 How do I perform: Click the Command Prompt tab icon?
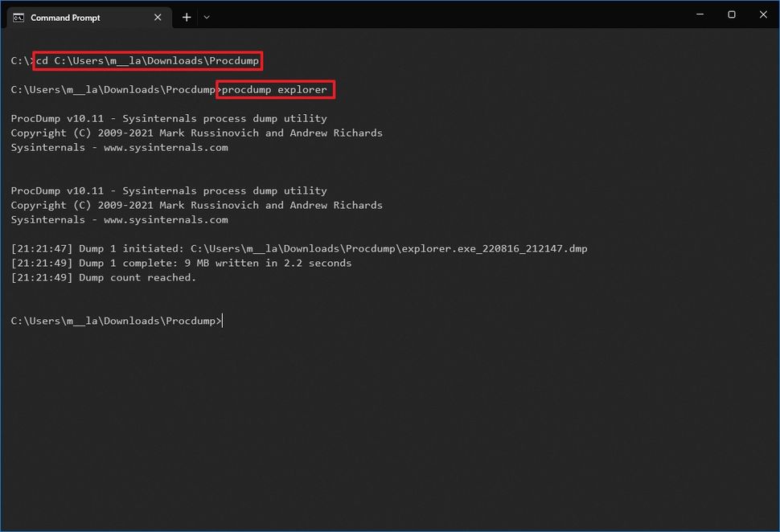point(18,18)
